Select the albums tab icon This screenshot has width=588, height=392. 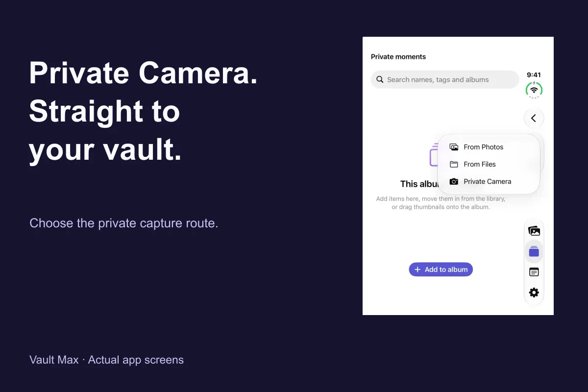tap(534, 251)
